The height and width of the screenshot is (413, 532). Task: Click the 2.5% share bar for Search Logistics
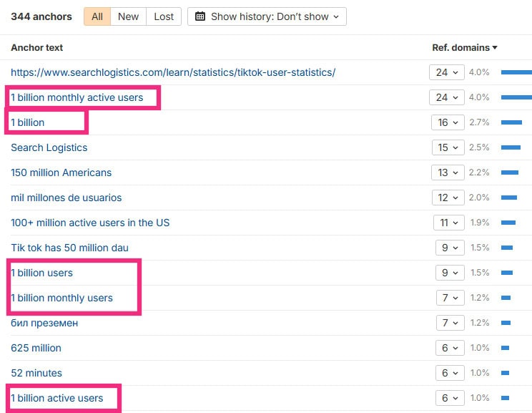[511, 147]
